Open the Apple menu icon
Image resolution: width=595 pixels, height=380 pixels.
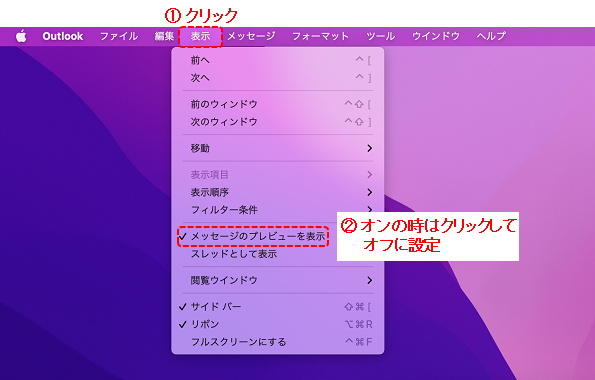click(x=21, y=36)
